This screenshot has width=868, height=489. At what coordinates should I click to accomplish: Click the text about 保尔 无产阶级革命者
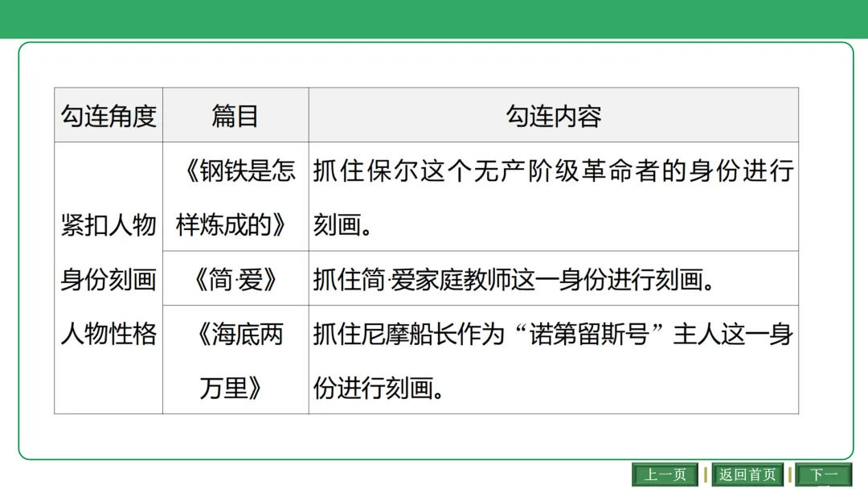(x=554, y=196)
